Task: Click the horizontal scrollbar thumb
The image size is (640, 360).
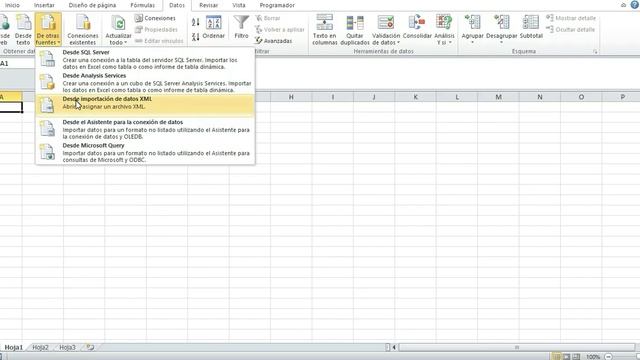Action: (x=517, y=347)
